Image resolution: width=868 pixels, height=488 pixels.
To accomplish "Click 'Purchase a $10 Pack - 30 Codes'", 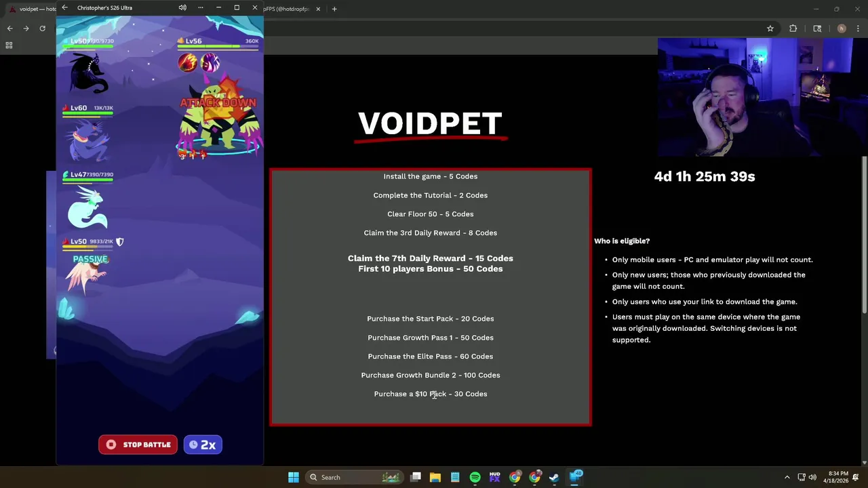I will click(x=431, y=394).
